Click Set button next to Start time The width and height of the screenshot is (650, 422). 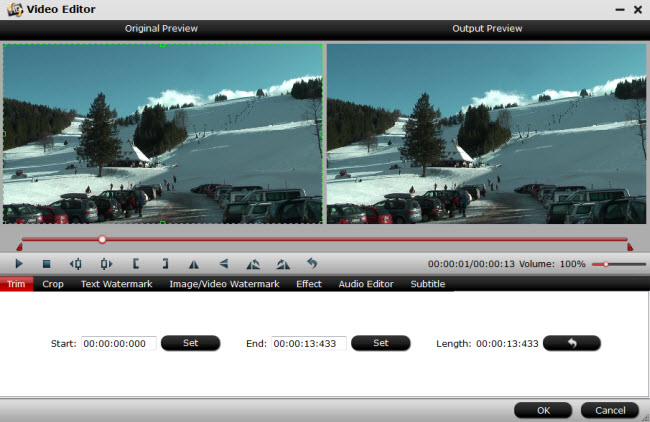coord(191,343)
